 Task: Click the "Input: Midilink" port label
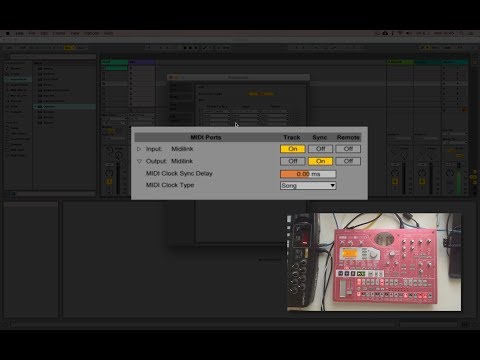pyautogui.click(x=169, y=149)
